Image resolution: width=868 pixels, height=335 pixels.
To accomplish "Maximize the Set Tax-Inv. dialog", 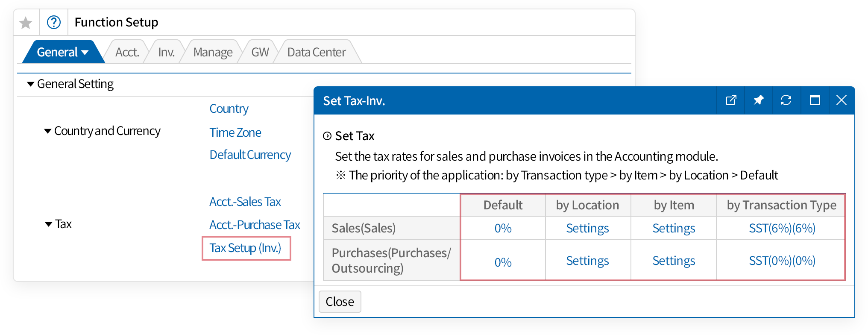I will coord(815,100).
